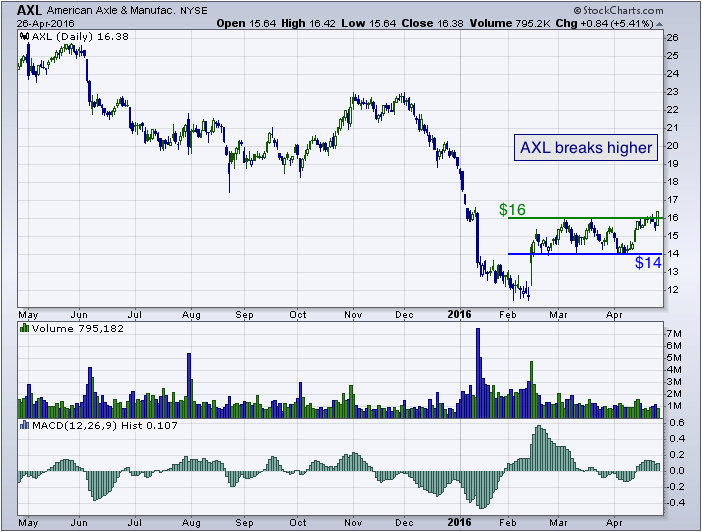Click the green $16 resistance line
The width and height of the screenshot is (702, 532).
(x=586, y=218)
